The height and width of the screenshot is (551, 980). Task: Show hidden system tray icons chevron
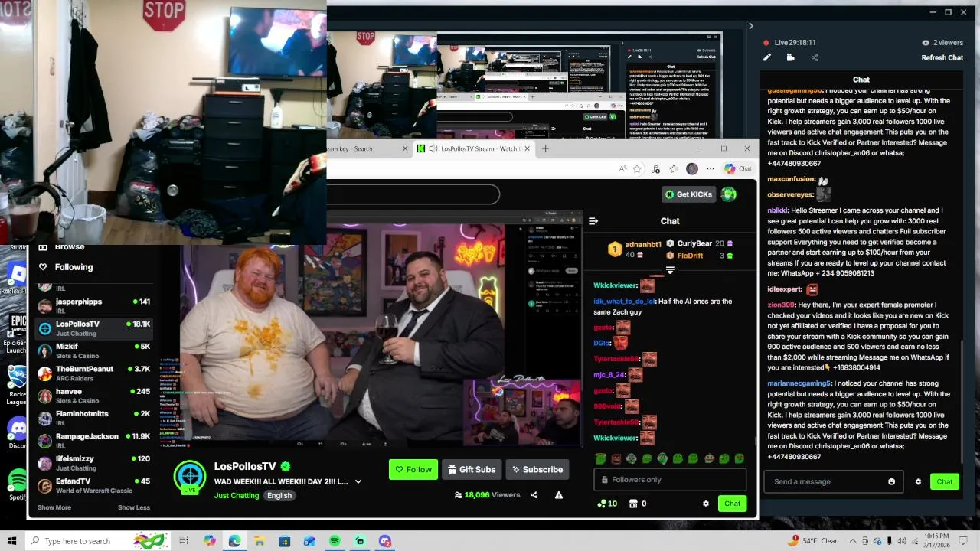[852, 541]
